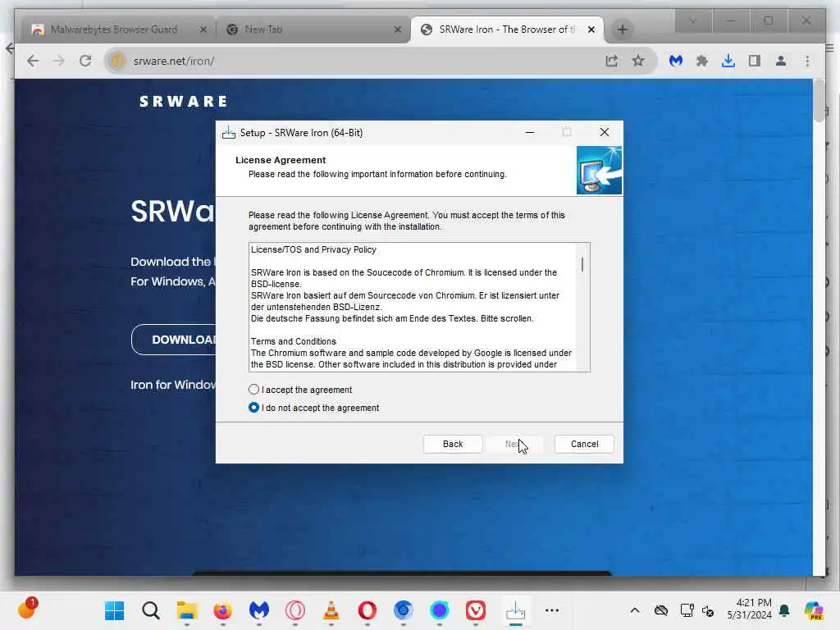This screenshot has height=630, width=840.
Task: Open the purple circle browser taskbar icon
Action: point(440,610)
